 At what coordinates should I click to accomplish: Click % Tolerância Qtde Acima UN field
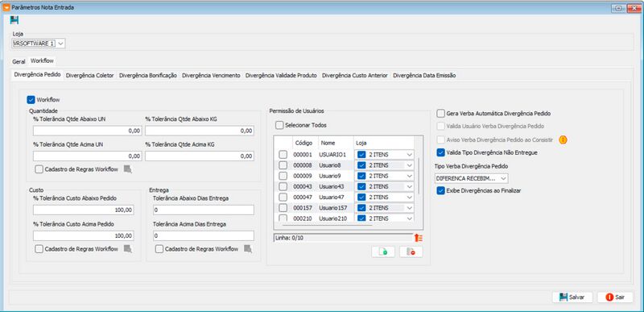pos(88,156)
